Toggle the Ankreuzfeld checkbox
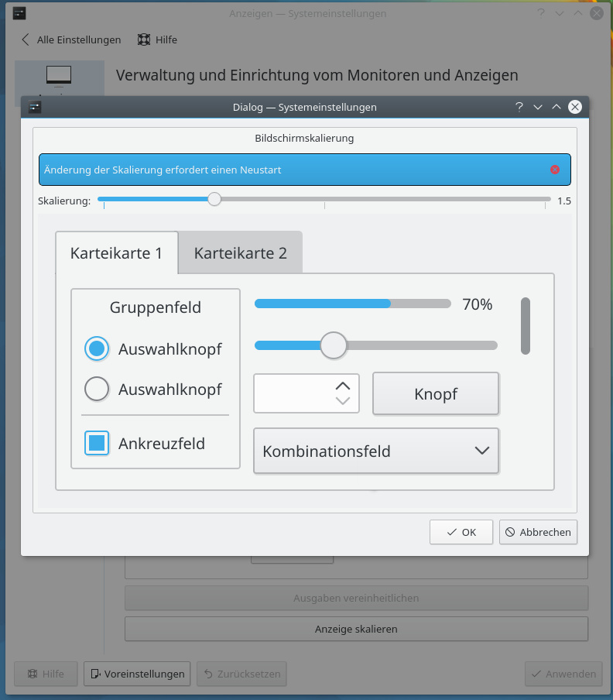 click(x=97, y=444)
